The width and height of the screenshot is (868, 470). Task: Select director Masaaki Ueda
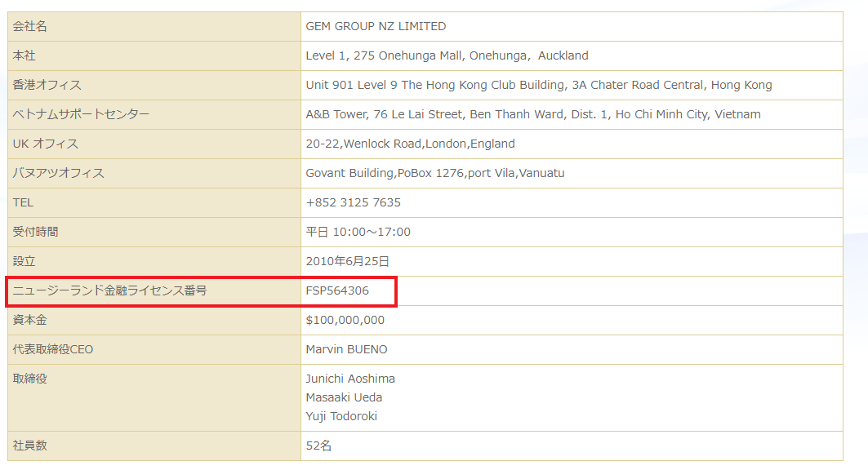(x=344, y=397)
